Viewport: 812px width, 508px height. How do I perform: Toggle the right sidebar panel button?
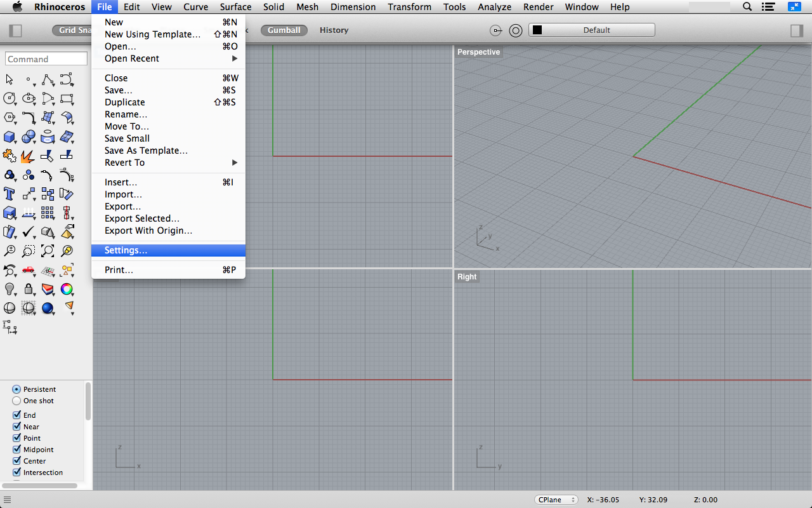[x=797, y=30]
